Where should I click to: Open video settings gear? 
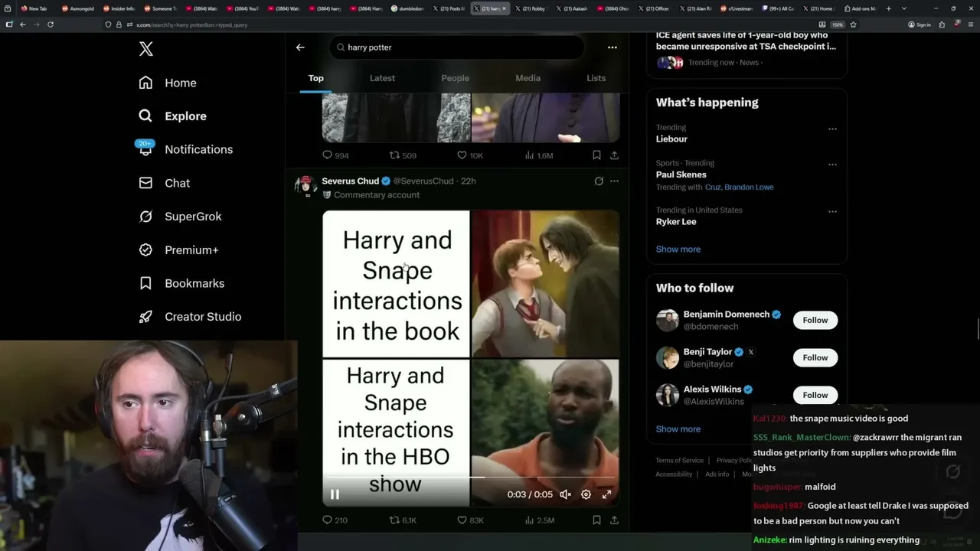[586, 494]
